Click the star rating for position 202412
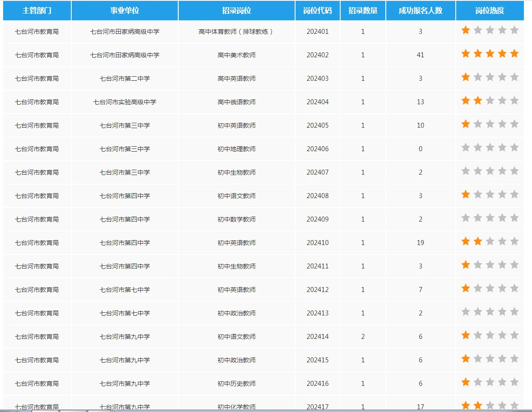Viewport: 532px width, 412px height. coord(490,288)
